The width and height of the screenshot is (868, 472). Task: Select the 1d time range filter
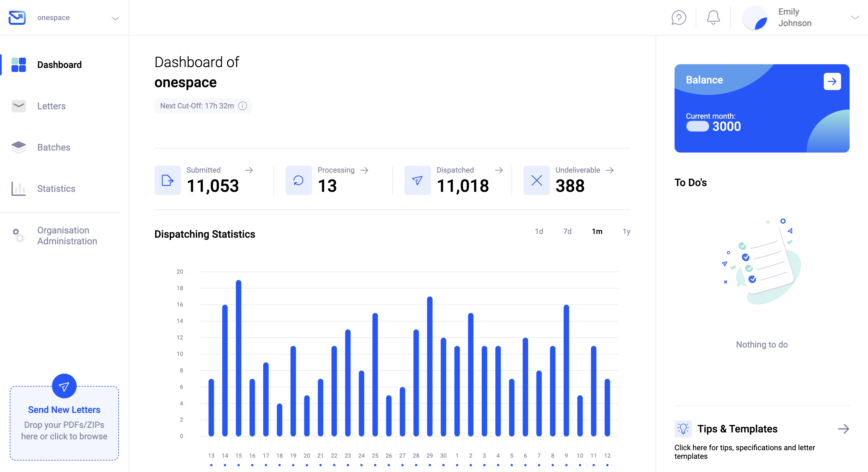tap(539, 232)
